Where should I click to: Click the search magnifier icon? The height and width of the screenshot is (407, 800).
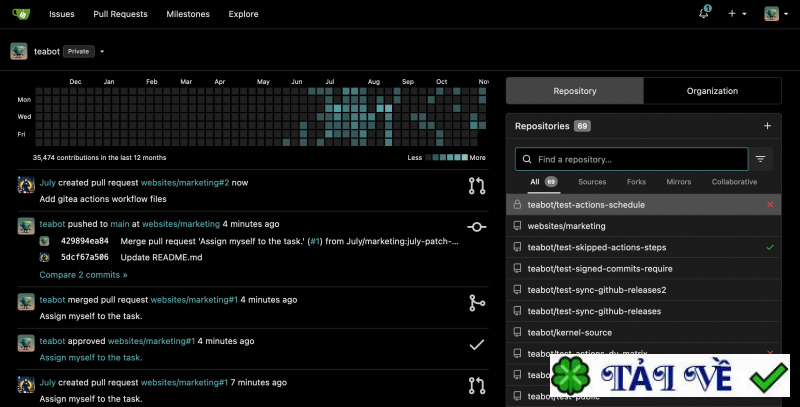point(528,159)
